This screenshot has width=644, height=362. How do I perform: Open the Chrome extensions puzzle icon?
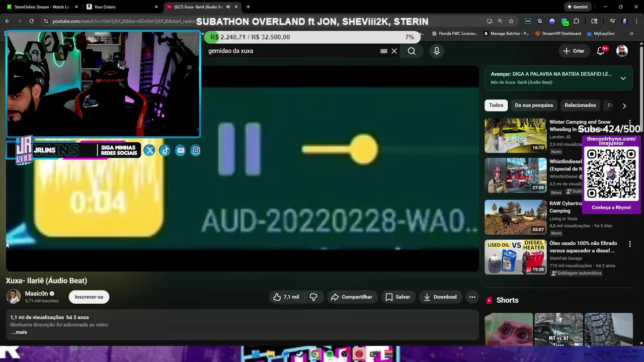[x=577, y=21]
